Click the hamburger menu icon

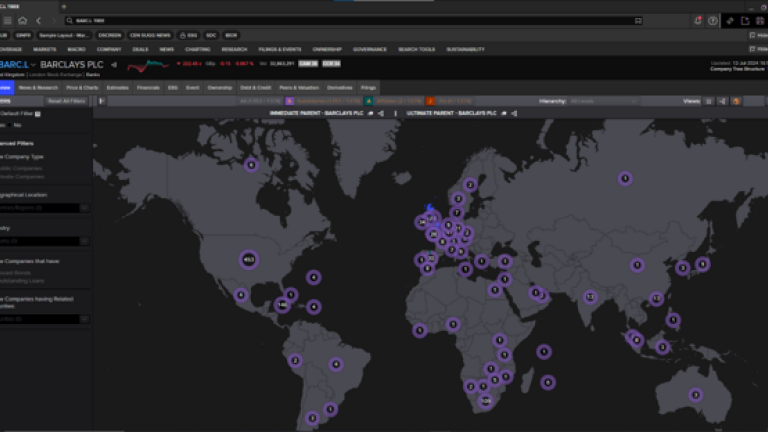tap(6, 20)
